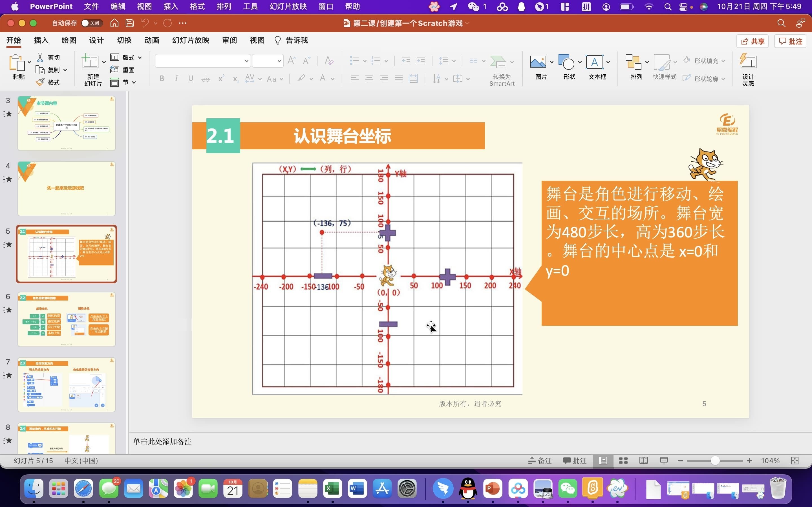Click the Cut scissors icon

[x=40, y=58]
